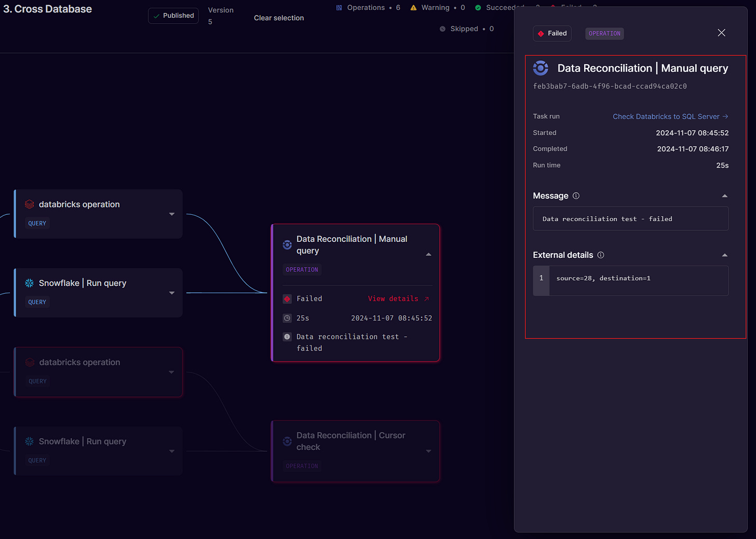Close the operation details panel
This screenshot has width=756, height=539.
pos(721,33)
